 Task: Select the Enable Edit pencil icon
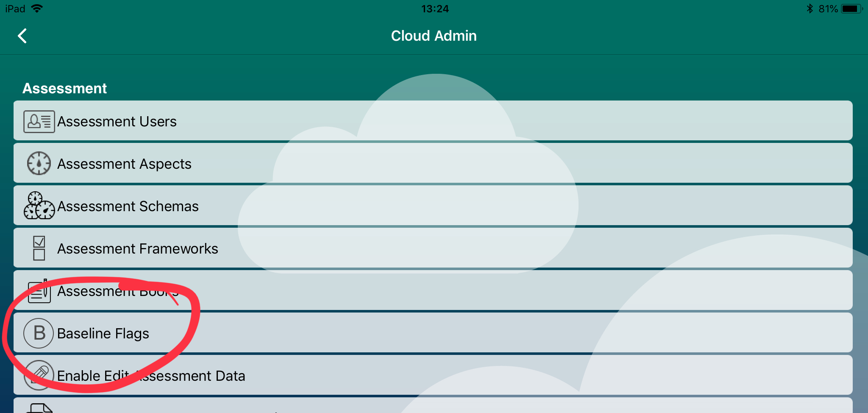click(39, 375)
